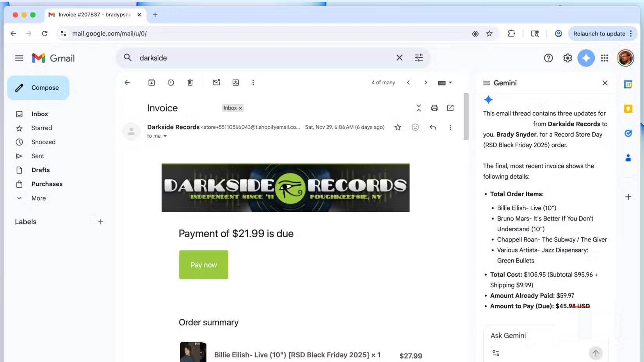Click the green Pay now button
Screen dimensions: 644x362
203,264
